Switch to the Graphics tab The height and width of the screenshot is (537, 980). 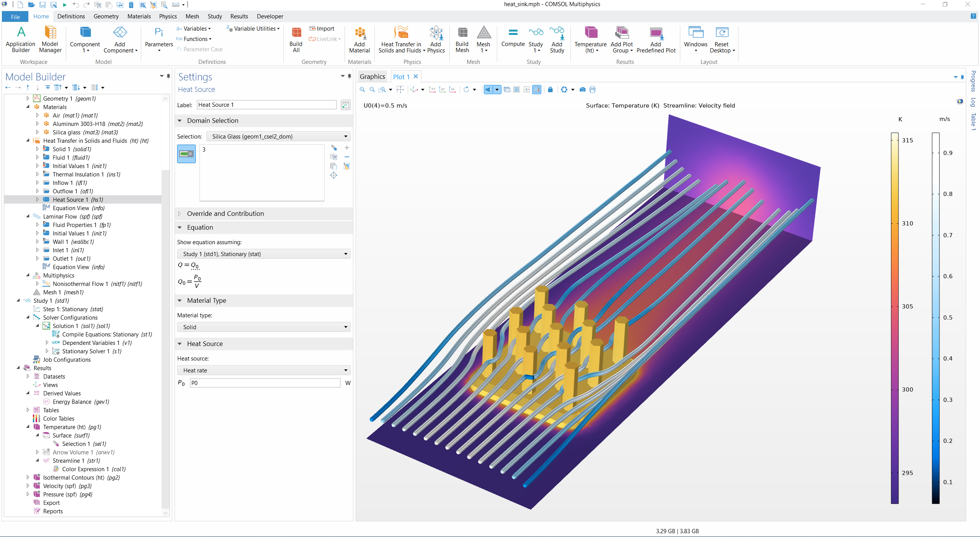coord(372,77)
